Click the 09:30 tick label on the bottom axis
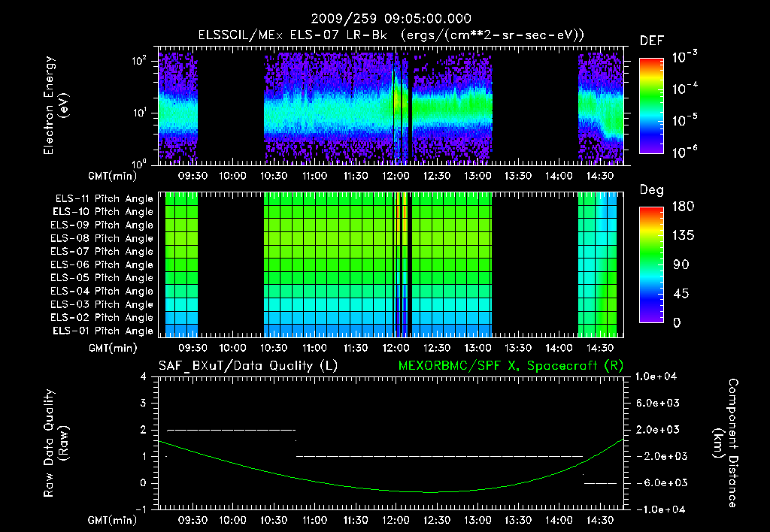The height and width of the screenshot is (532, 770). click(x=192, y=520)
